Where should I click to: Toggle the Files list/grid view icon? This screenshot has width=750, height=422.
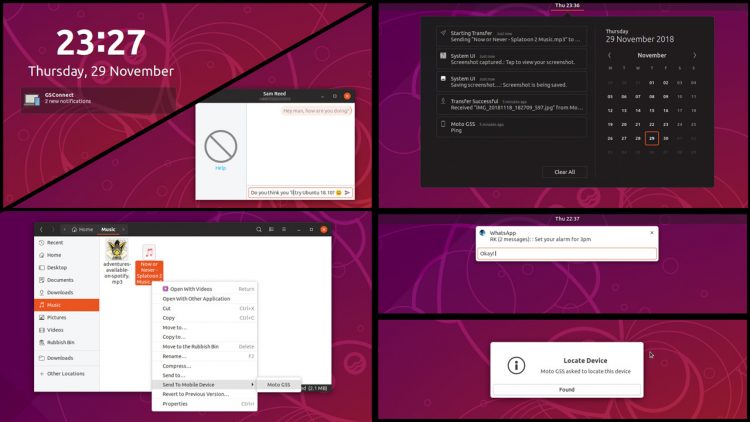(x=271, y=230)
